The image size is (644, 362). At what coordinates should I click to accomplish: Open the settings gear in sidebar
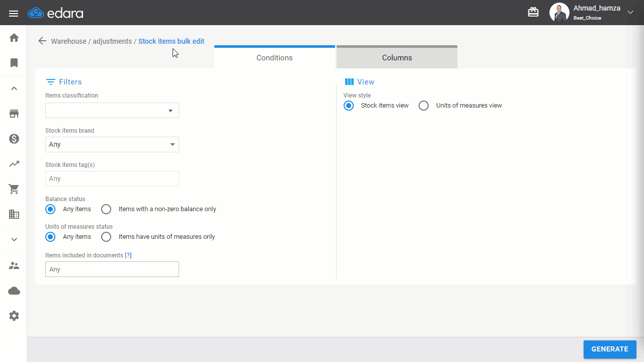pyautogui.click(x=14, y=316)
